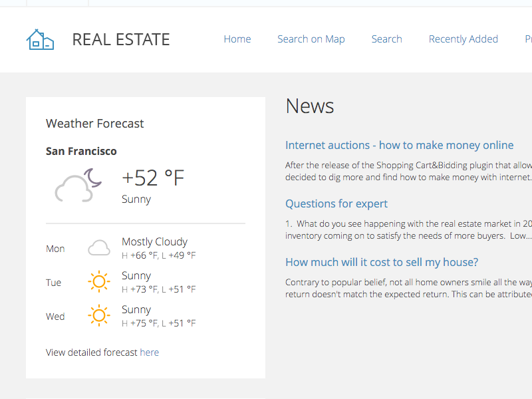Click the +52 °F current temperature
Image resolution: width=532 pixels, height=399 pixels.
[x=153, y=178]
